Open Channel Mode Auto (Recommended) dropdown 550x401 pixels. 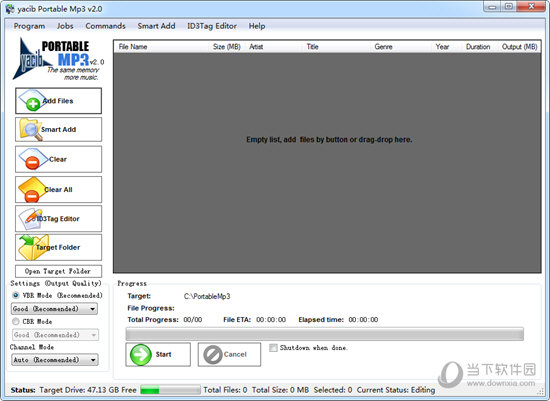(x=55, y=360)
